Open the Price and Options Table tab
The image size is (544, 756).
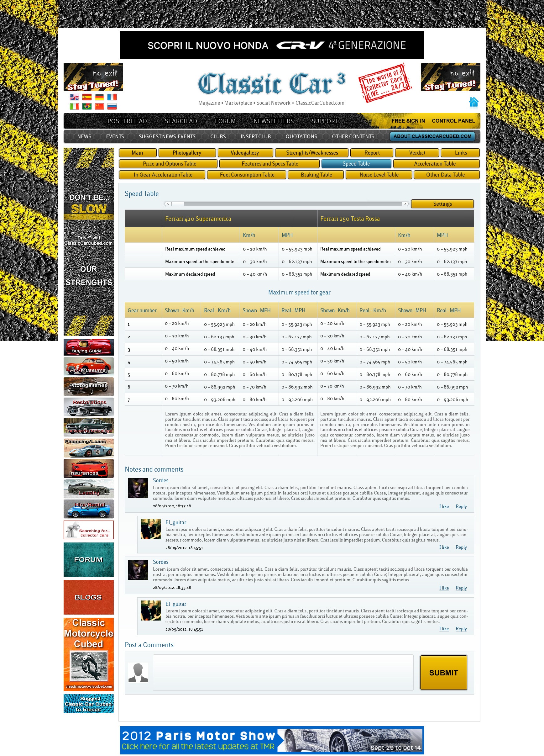[x=168, y=164]
